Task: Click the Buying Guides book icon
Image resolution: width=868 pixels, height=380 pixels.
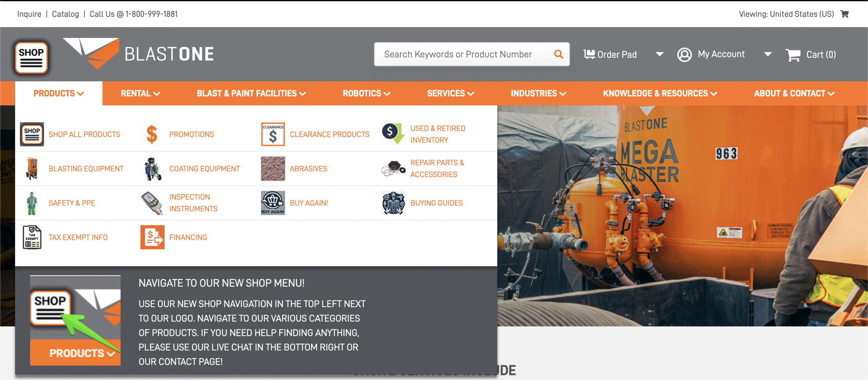Action: [393, 203]
